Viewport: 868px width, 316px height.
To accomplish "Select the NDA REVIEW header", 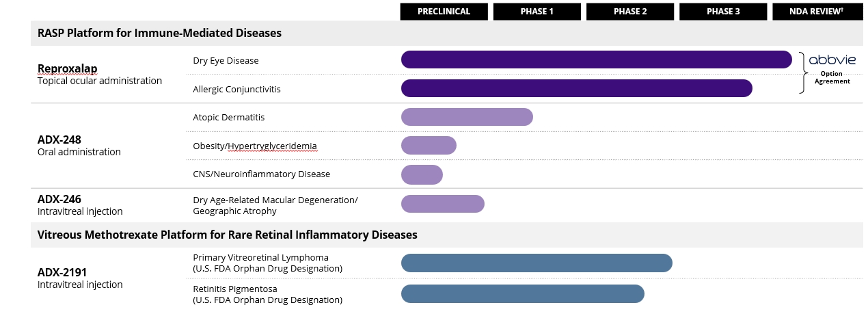I will coord(817,12).
